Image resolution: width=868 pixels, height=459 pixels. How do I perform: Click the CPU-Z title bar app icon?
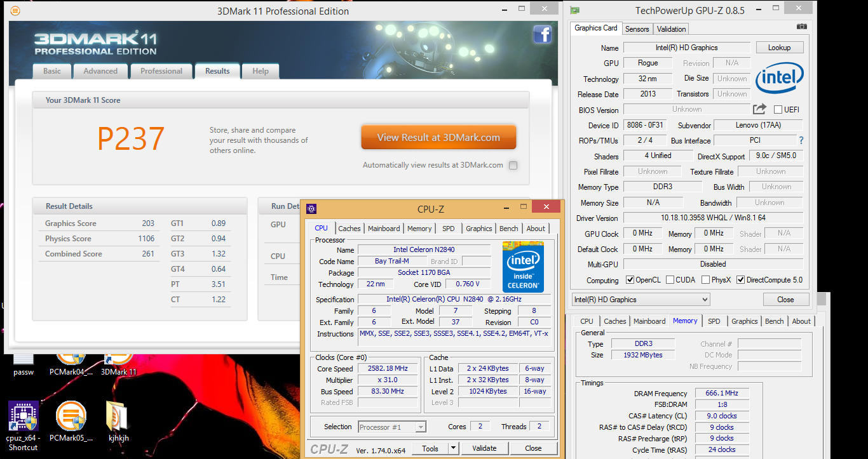click(x=311, y=208)
